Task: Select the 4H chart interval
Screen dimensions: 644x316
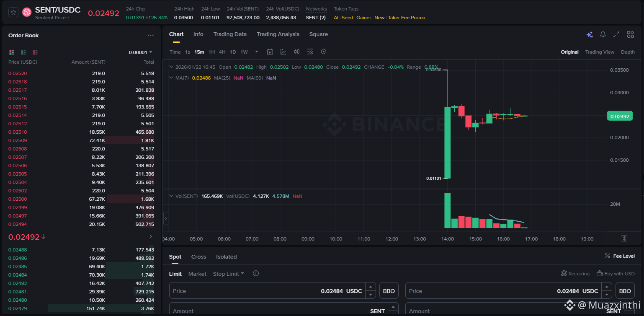Action: pyautogui.click(x=222, y=52)
